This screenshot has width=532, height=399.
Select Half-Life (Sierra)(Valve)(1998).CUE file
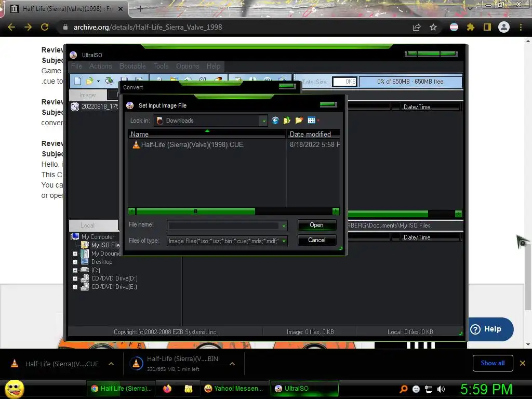pos(188,144)
